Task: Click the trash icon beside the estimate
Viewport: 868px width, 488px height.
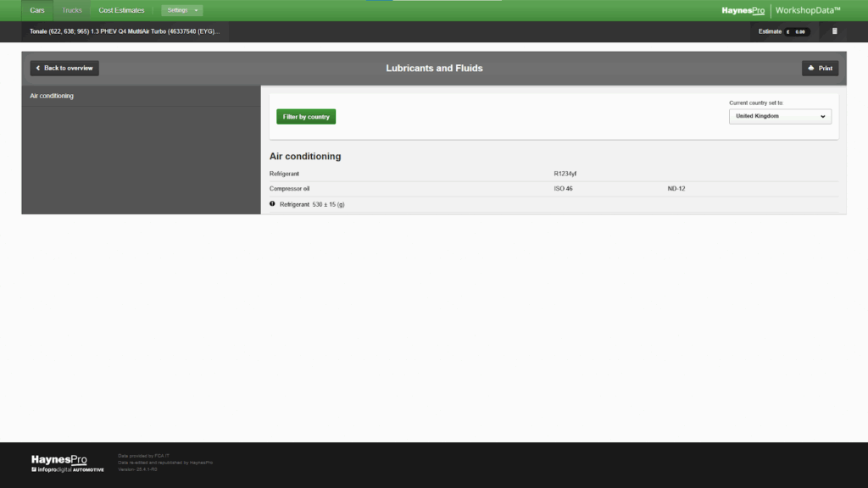Action: [x=834, y=31]
